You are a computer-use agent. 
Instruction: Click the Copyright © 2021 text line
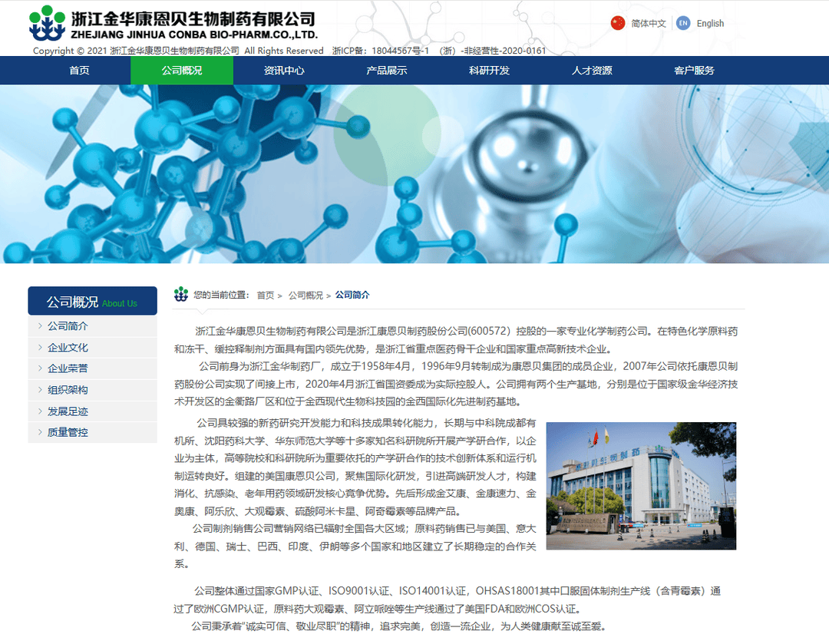point(178,51)
